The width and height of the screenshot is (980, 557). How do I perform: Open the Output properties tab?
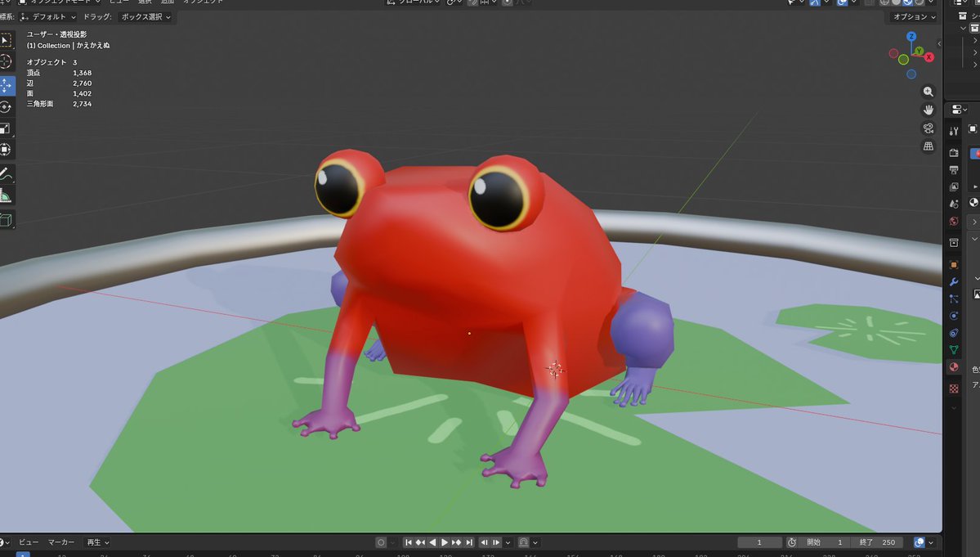click(954, 169)
